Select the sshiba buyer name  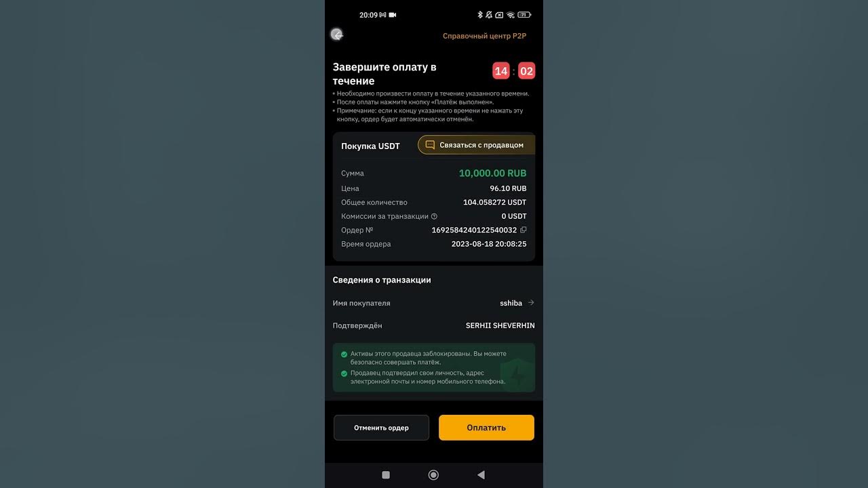pos(511,303)
